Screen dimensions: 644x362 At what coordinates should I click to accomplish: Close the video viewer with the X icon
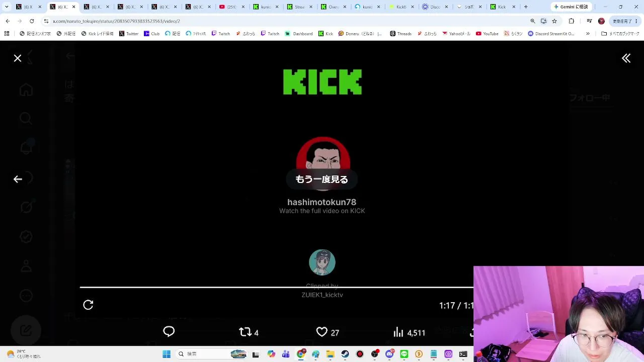(18, 58)
